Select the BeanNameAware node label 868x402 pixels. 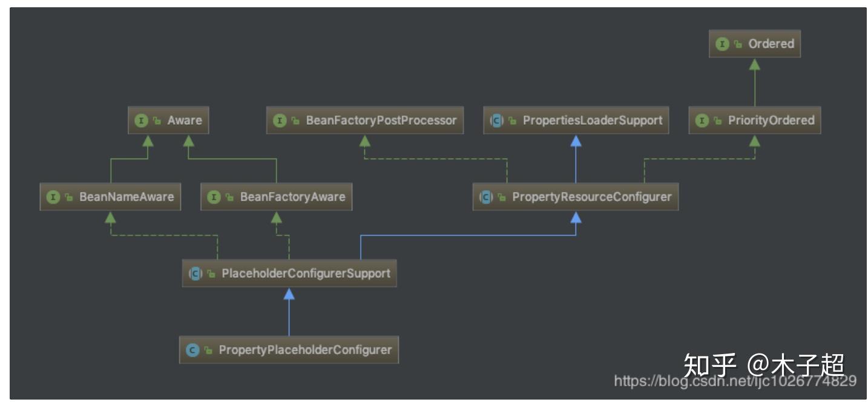126,197
